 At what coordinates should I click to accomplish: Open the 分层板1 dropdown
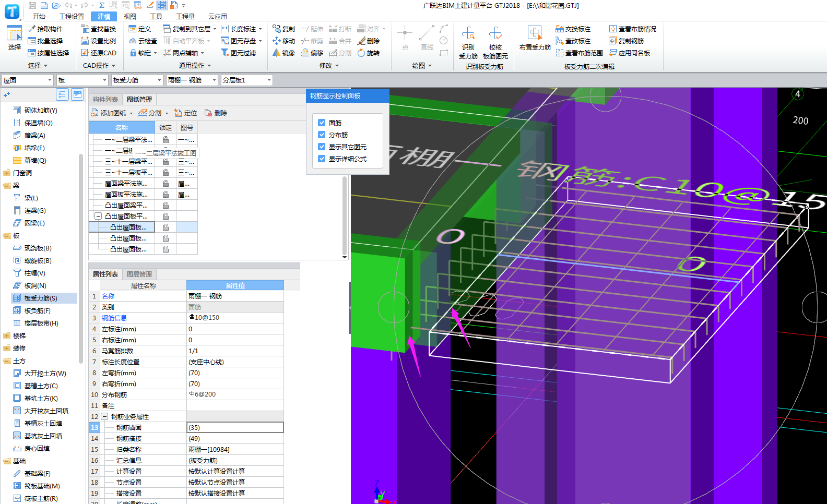(x=247, y=80)
